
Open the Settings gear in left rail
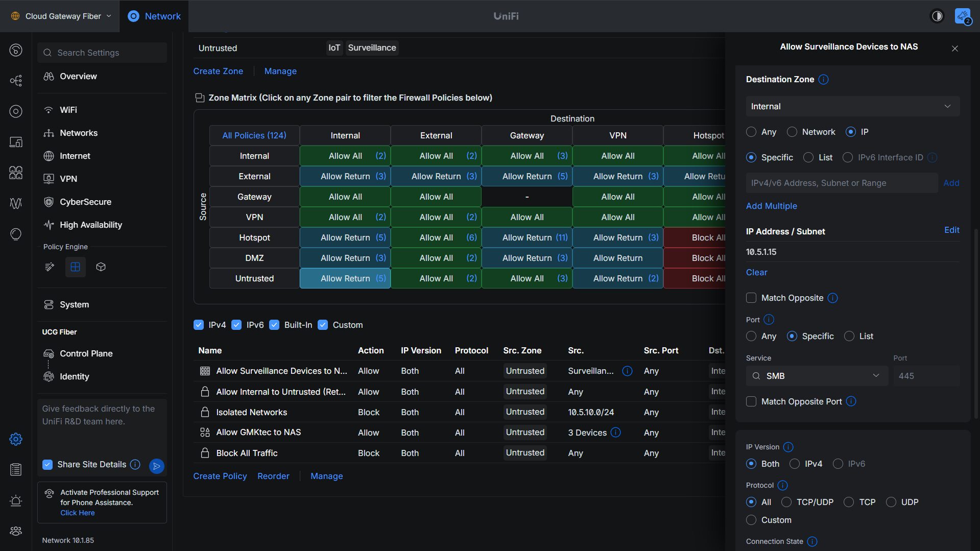(16, 439)
